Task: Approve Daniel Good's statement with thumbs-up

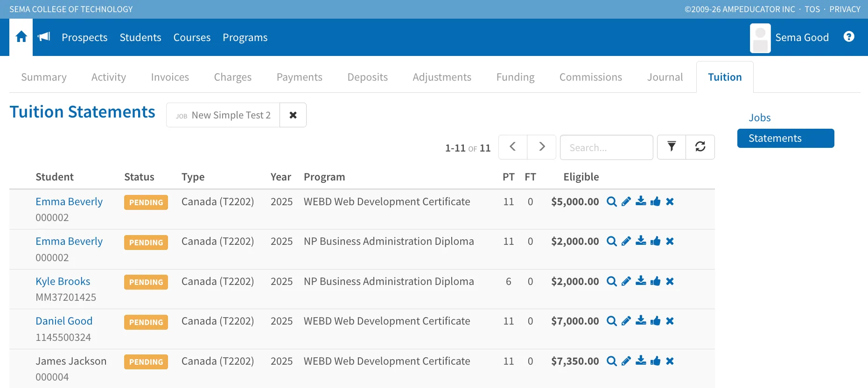Action: click(x=656, y=321)
